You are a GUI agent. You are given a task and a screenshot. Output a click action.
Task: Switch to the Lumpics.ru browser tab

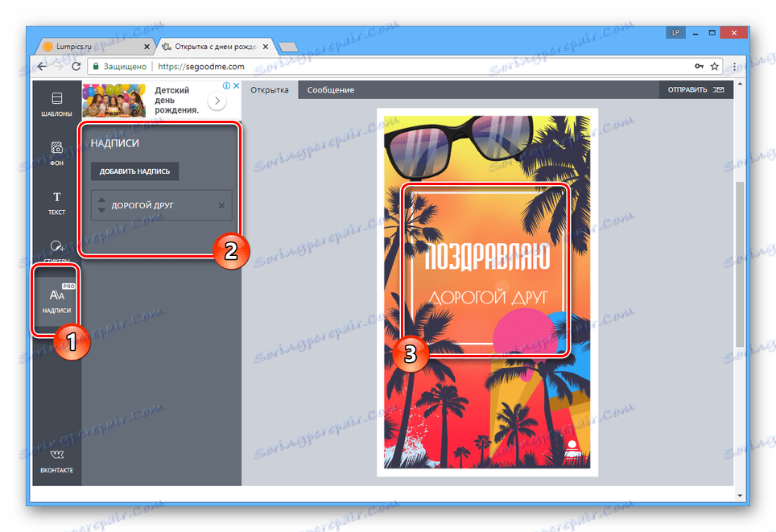coord(94,47)
